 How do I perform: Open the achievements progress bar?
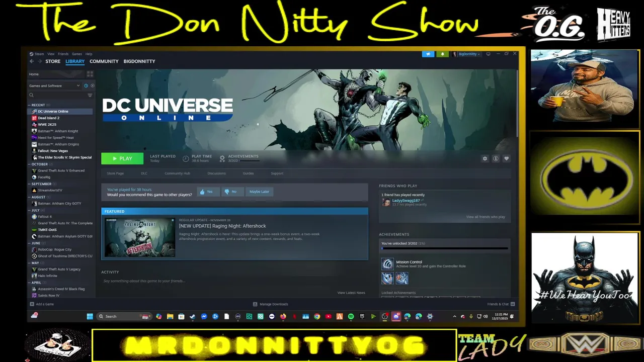(444, 248)
